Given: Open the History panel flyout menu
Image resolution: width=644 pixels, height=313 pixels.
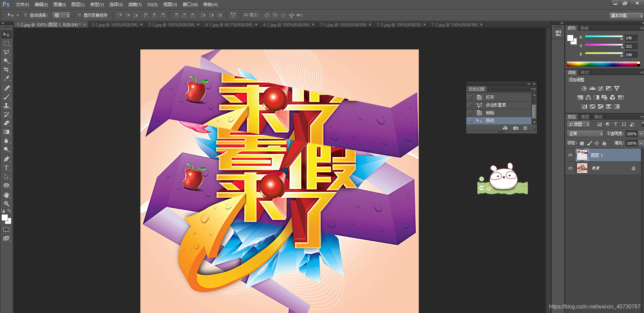Looking at the screenshot, I should pos(533,89).
